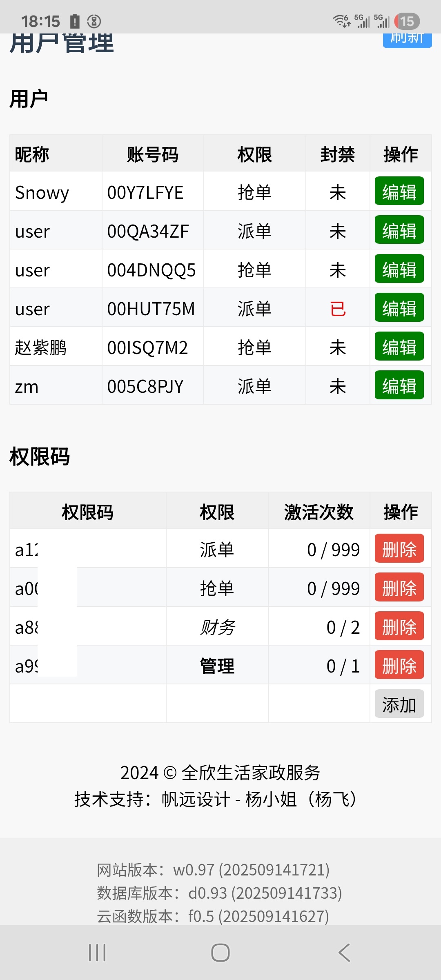Tap the 0 / 1 activation count
The image size is (441, 980).
point(343,666)
